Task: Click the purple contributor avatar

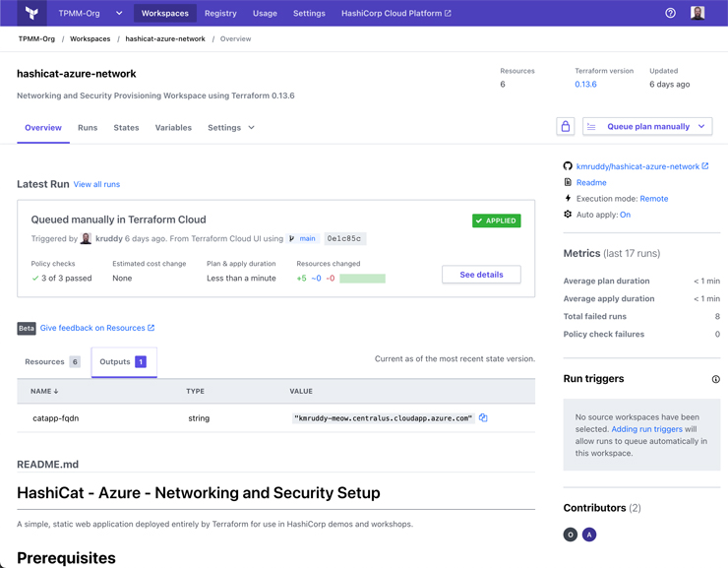Action: point(589,535)
